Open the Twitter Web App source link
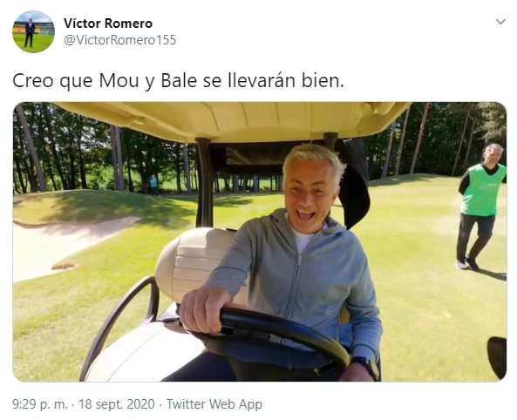This screenshot has width=517, height=420. point(214,404)
